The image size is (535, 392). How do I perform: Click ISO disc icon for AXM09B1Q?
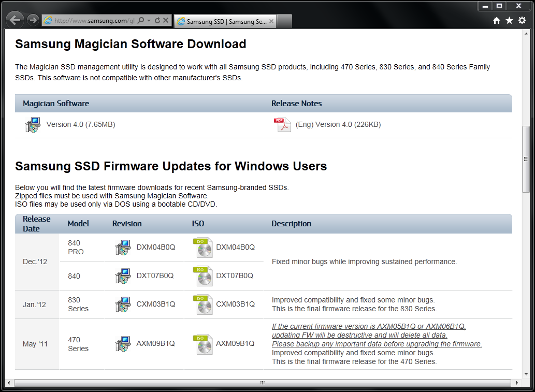tap(203, 344)
